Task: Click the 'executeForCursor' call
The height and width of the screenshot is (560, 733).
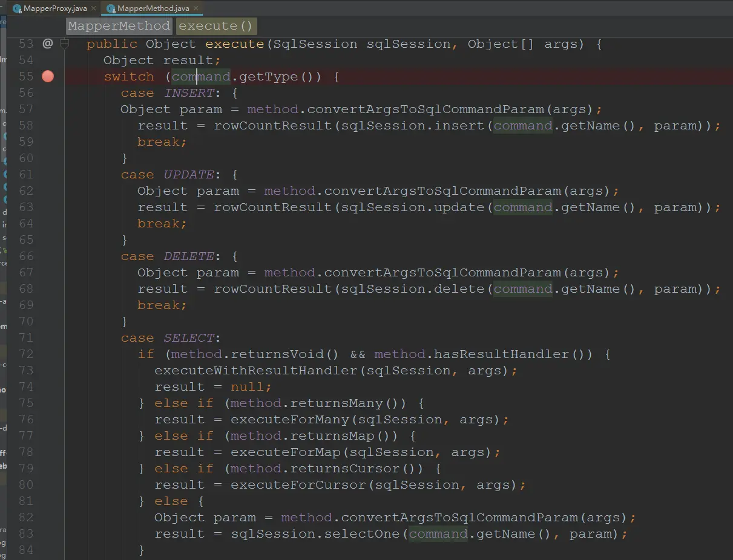Action: pyautogui.click(x=298, y=484)
